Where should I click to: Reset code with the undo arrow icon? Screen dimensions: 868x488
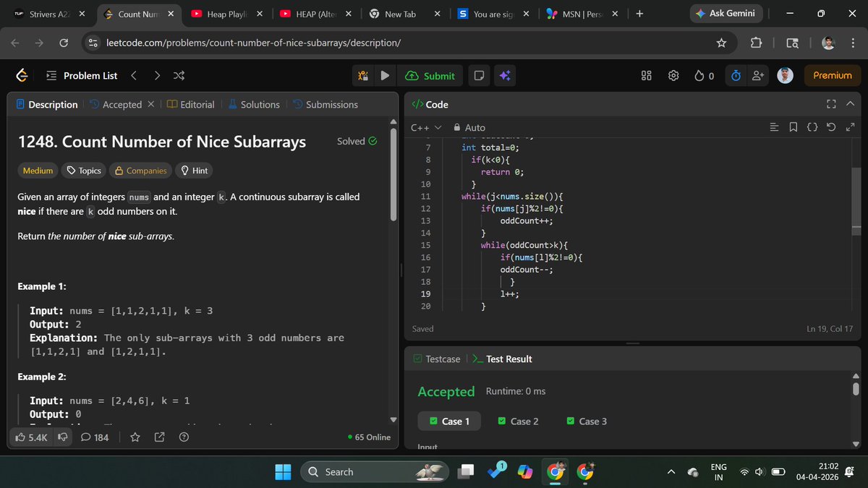click(x=831, y=127)
